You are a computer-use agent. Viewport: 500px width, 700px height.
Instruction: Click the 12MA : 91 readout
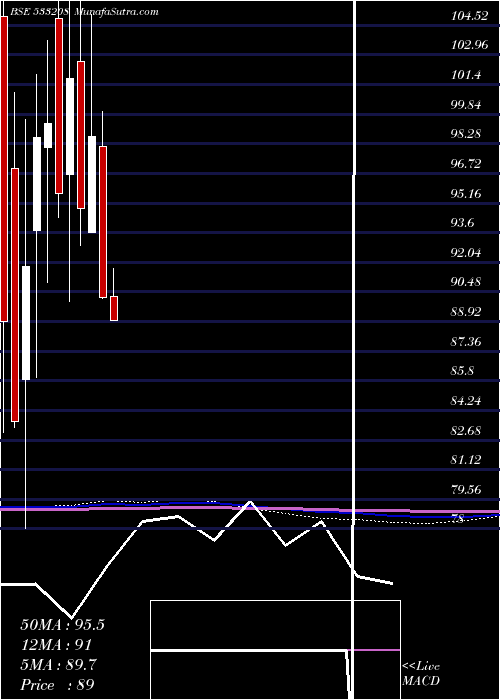[x=56, y=645]
